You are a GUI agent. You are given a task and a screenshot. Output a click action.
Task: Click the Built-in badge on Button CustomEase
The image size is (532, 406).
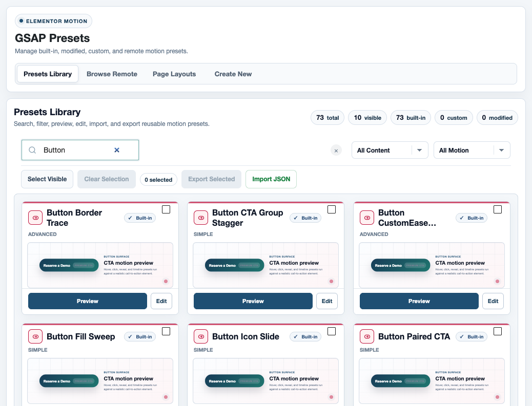coord(472,218)
